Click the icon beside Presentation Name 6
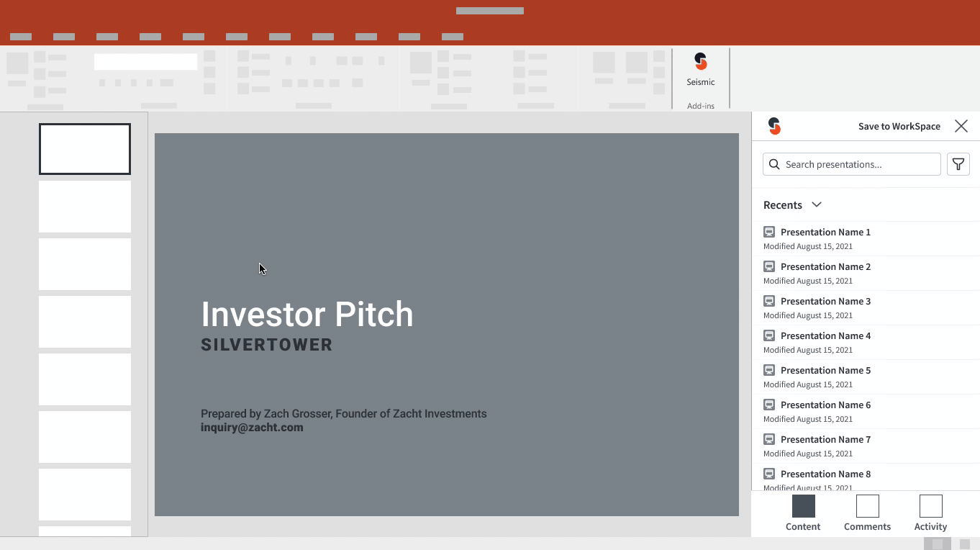The width and height of the screenshot is (980, 550). 769,405
